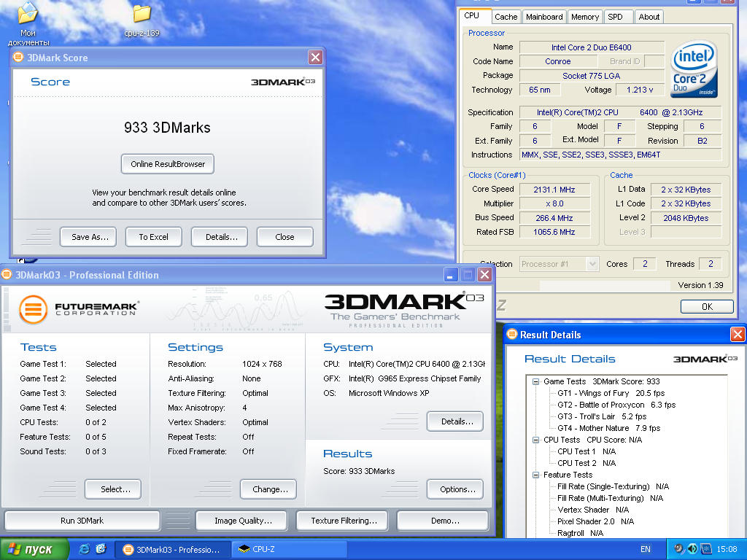Open the Mainboard tab in CPU-Z
The width and height of the screenshot is (747, 560).
point(544,17)
